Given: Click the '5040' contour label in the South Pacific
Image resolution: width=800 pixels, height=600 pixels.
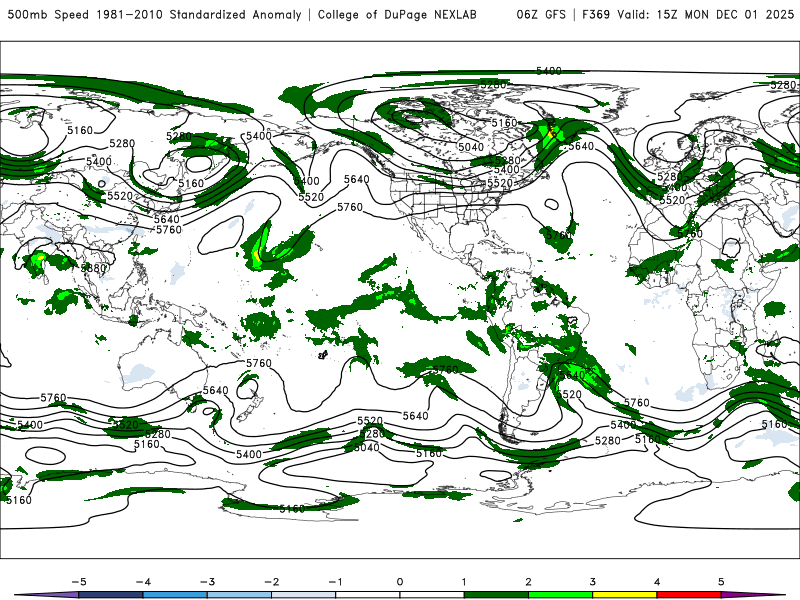Looking at the screenshot, I should (366, 447).
